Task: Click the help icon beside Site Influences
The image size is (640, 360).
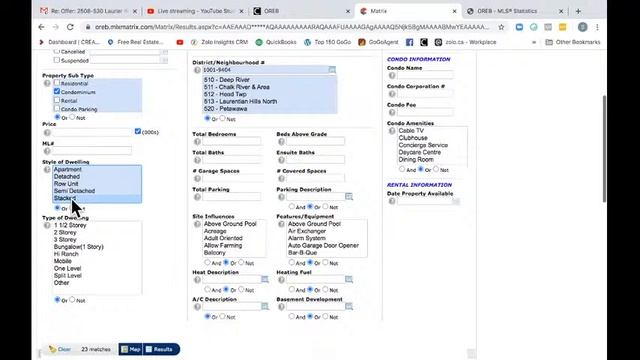Action: coord(198,224)
